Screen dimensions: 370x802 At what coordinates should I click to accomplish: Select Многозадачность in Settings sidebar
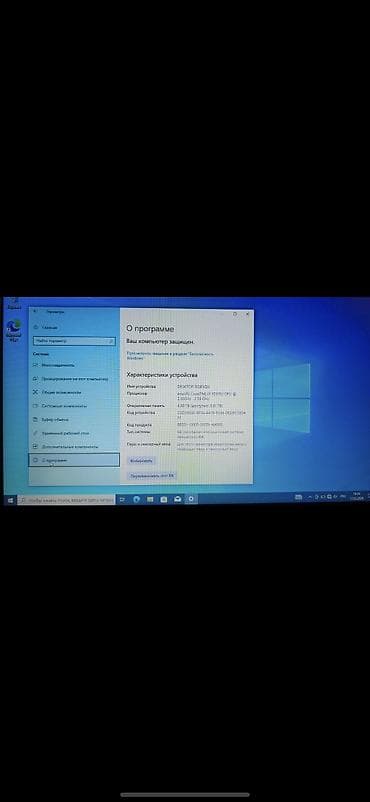74,365
